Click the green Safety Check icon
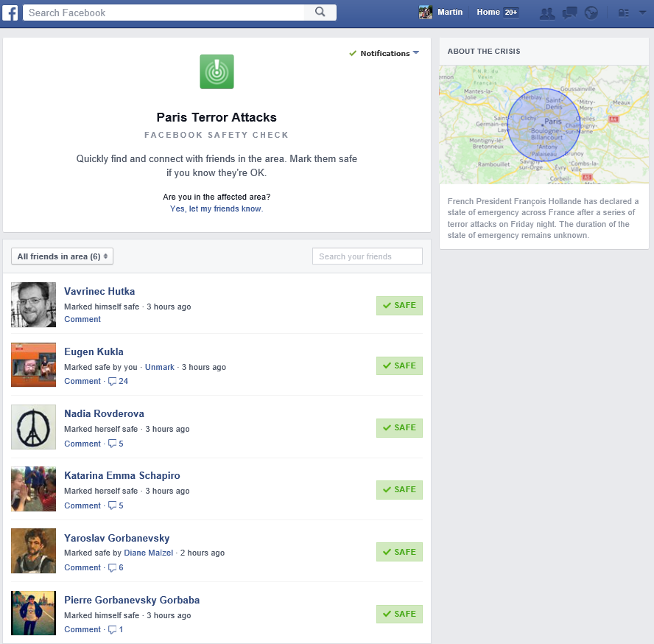 tap(217, 71)
